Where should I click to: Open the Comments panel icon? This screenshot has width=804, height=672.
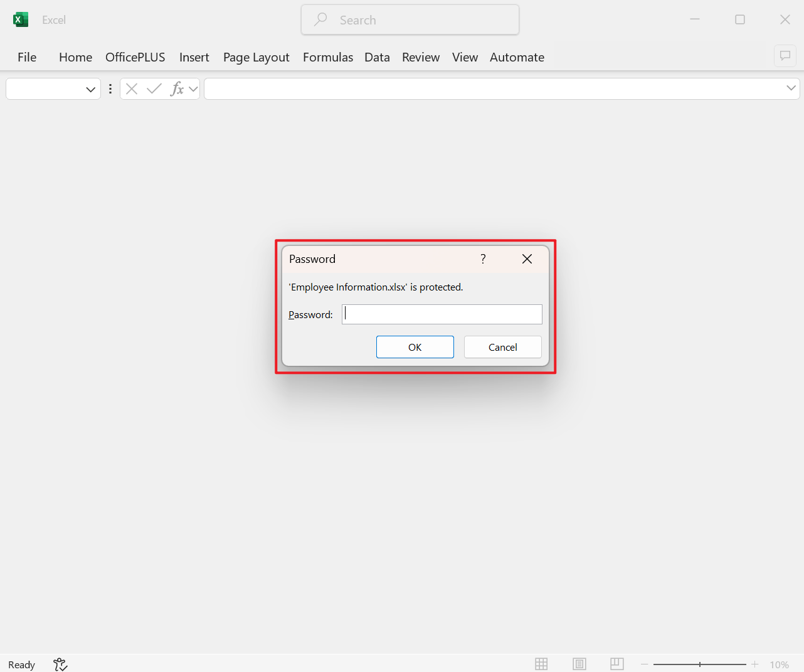pyautogui.click(x=785, y=56)
